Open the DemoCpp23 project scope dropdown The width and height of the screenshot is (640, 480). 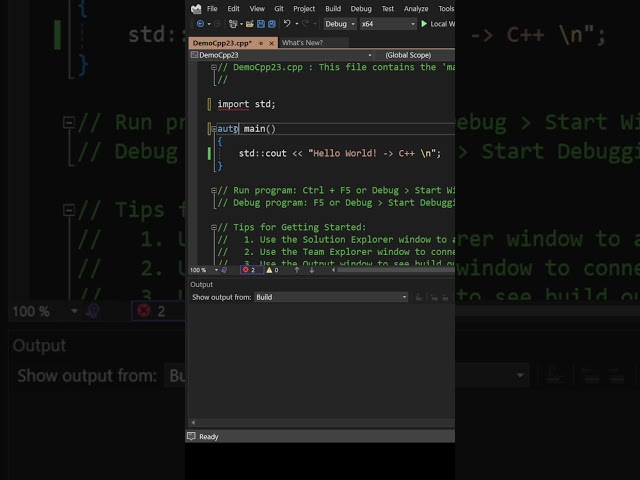click(281, 55)
